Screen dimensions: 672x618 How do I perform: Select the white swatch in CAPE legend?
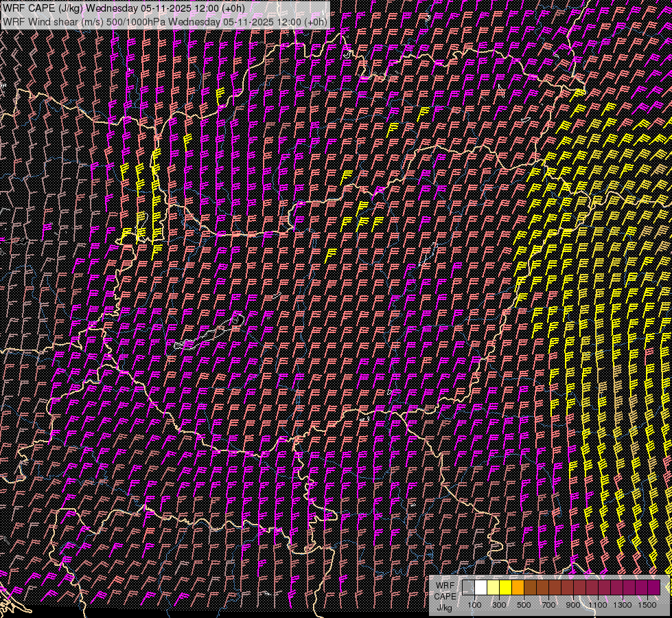coord(480,588)
